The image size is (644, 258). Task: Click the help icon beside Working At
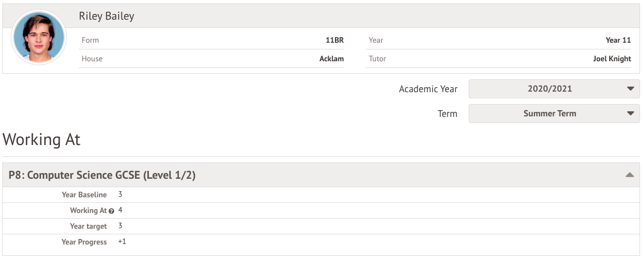pyautogui.click(x=111, y=211)
